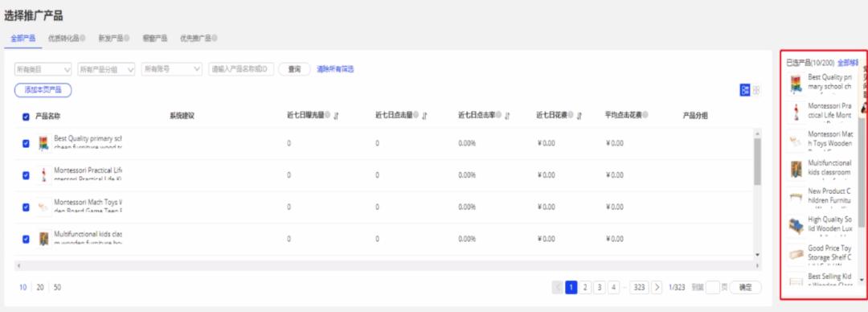Toggle the select-all checkbox beside 产品名称
The width and height of the screenshot is (868, 312).
26,117
